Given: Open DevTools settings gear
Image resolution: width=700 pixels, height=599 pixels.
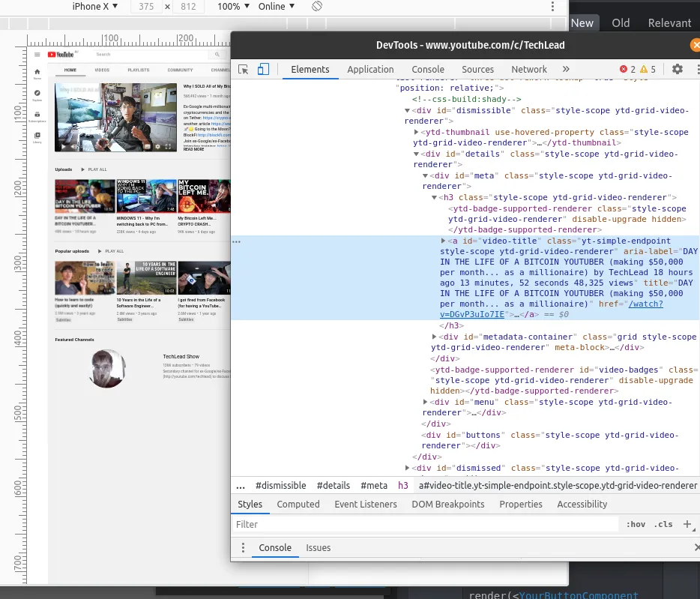Looking at the screenshot, I should [678, 69].
